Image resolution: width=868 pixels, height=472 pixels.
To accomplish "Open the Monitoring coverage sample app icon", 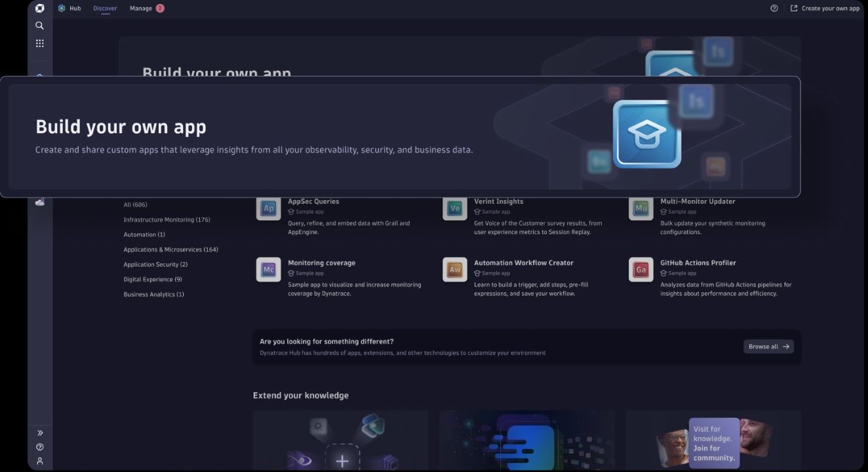I will click(x=268, y=269).
